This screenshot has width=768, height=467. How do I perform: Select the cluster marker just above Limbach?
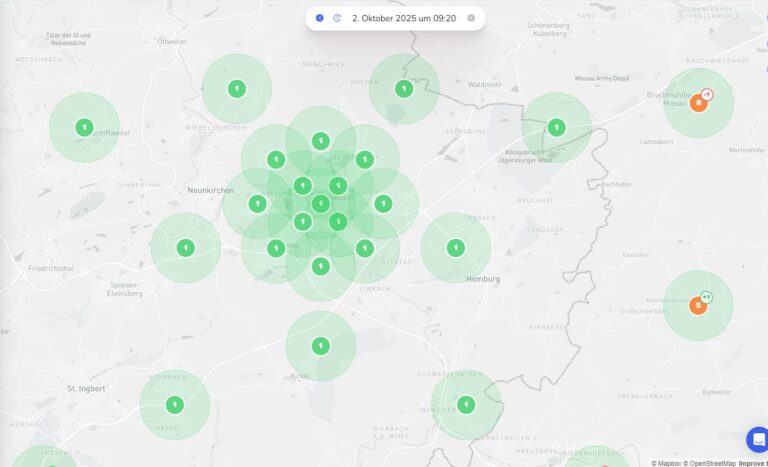click(x=321, y=267)
